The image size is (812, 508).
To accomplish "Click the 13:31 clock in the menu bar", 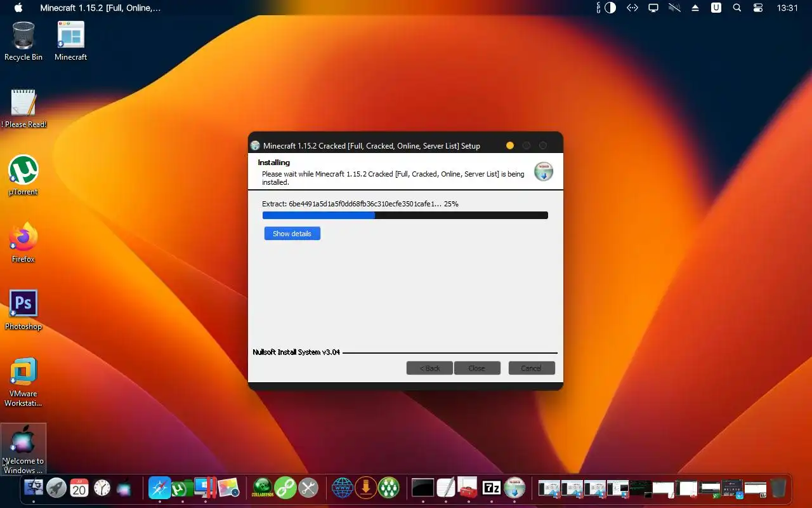I will [787, 8].
